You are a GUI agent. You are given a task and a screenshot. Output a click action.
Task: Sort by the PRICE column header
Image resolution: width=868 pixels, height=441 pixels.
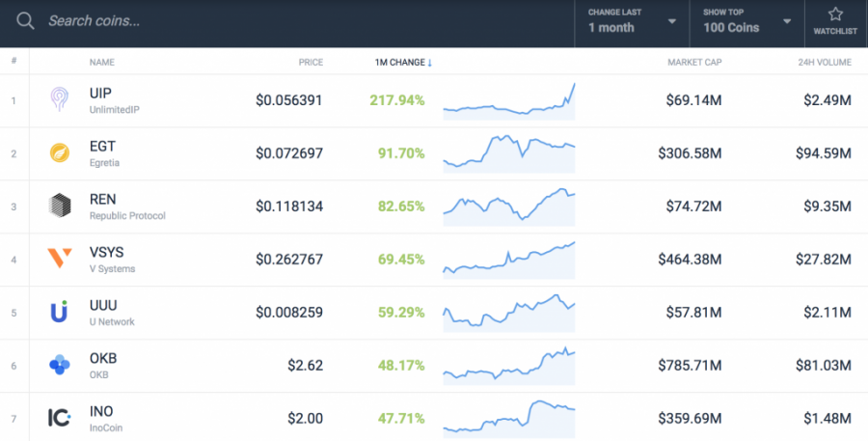[x=311, y=63]
